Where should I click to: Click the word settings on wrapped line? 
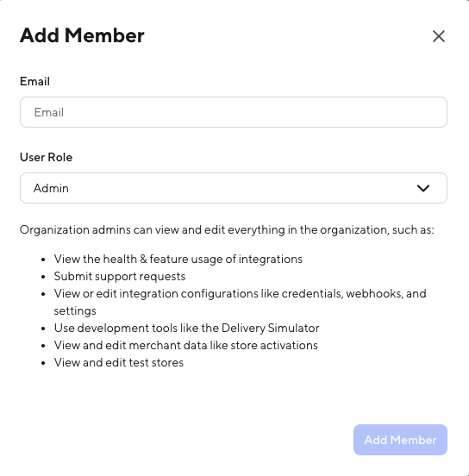tap(75, 311)
